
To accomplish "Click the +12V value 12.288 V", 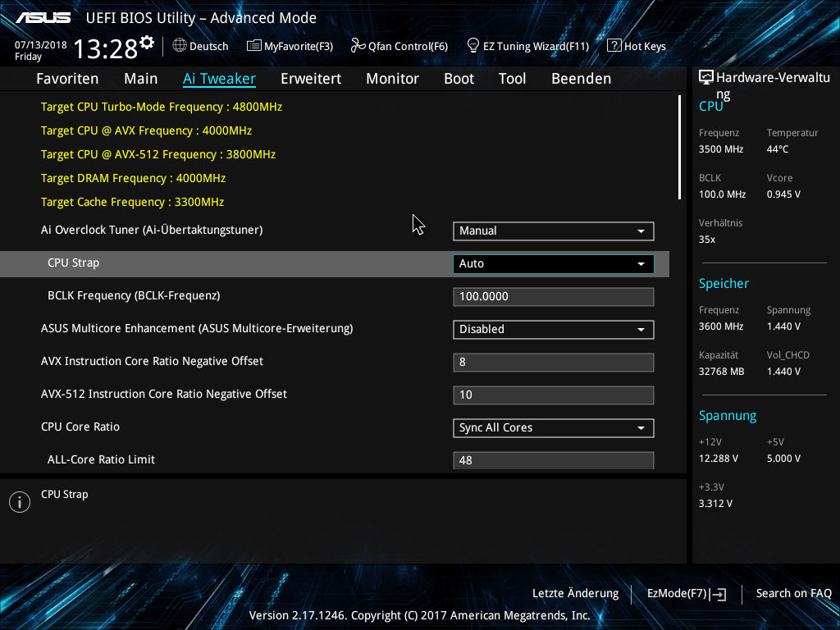I will click(x=718, y=459).
